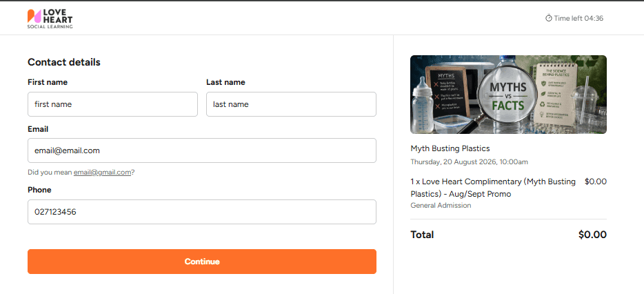
Task: Click the Phone field label
Action: pyautogui.click(x=39, y=190)
